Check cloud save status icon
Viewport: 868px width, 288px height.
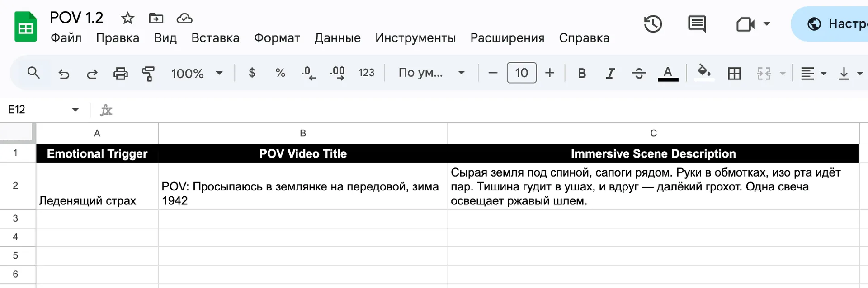tap(184, 19)
